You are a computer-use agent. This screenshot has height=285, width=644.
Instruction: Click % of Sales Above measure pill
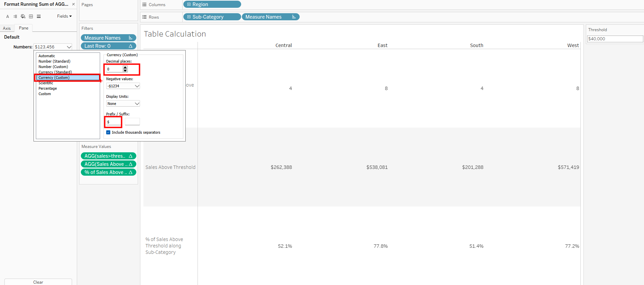coord(109,172)
